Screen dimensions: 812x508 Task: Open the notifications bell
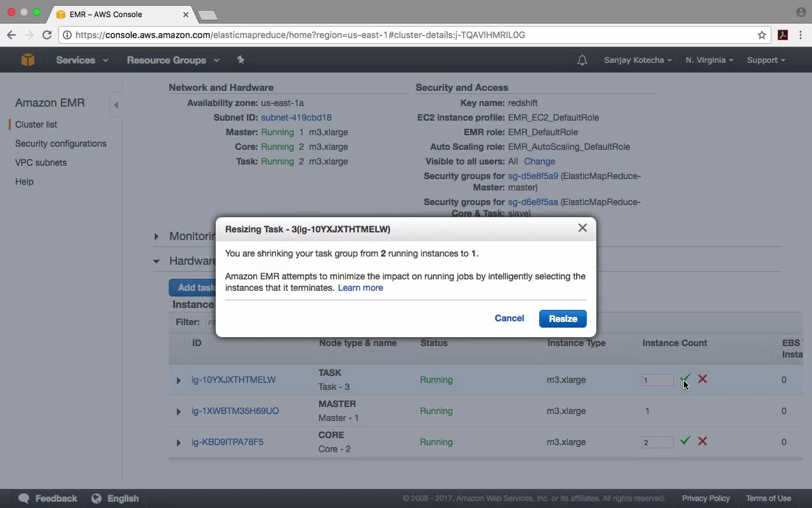582,60
